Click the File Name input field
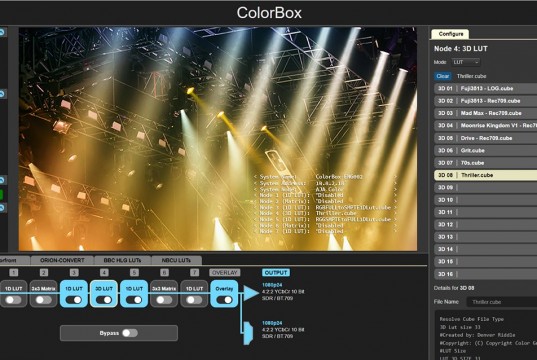 [x=502, y=302]
